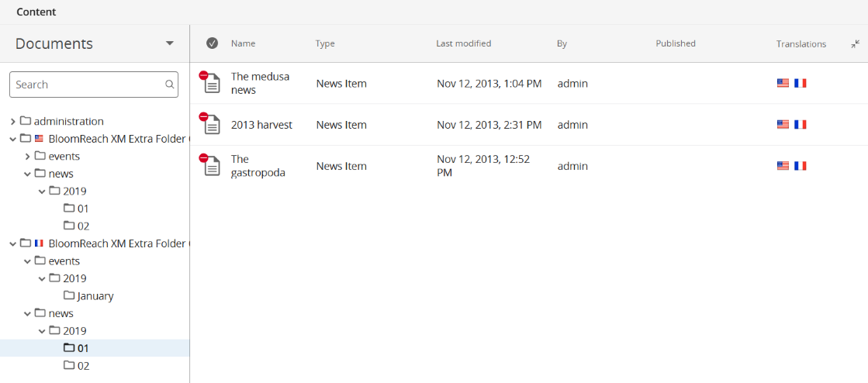This screenshot has width=868, height=383.
Task: Click the document icon for 2013 harvest
Action: (212, 125)
